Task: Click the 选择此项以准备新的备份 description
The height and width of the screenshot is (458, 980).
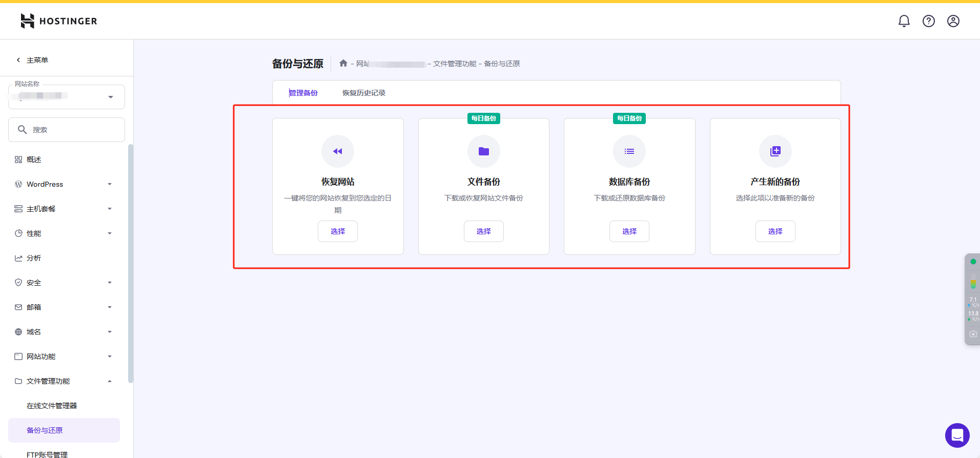Action: (775, 198)
